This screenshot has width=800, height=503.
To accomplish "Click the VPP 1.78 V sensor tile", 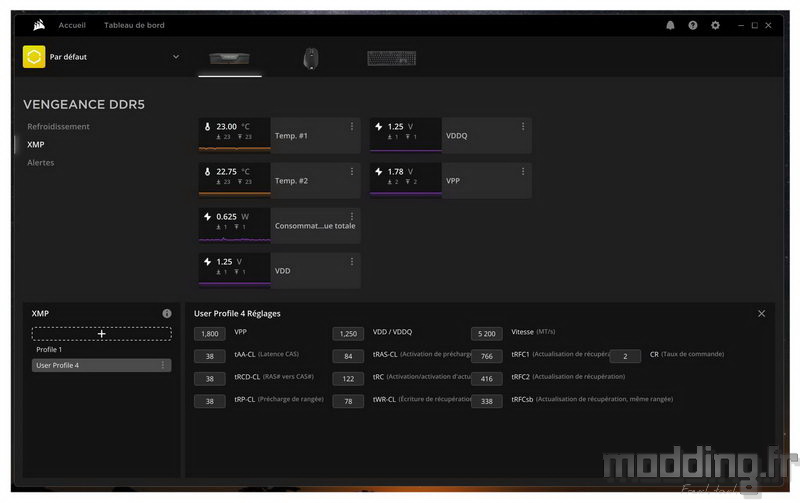I will click(451, 180).
